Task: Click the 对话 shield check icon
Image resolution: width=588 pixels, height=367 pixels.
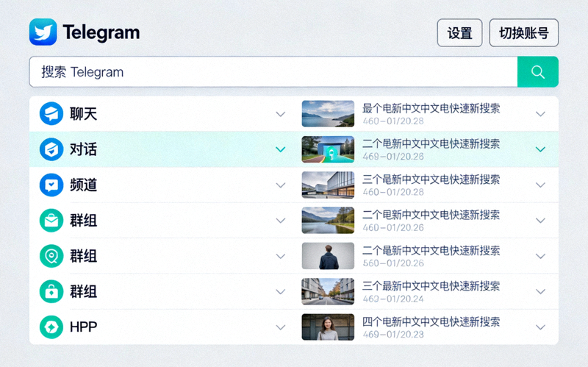Action: [x=51, y=149]
